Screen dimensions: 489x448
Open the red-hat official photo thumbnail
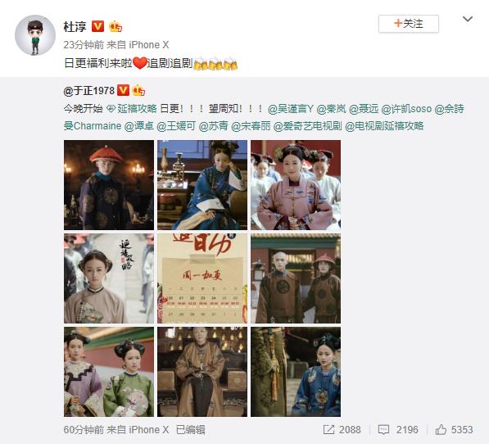tap(109, 185)
